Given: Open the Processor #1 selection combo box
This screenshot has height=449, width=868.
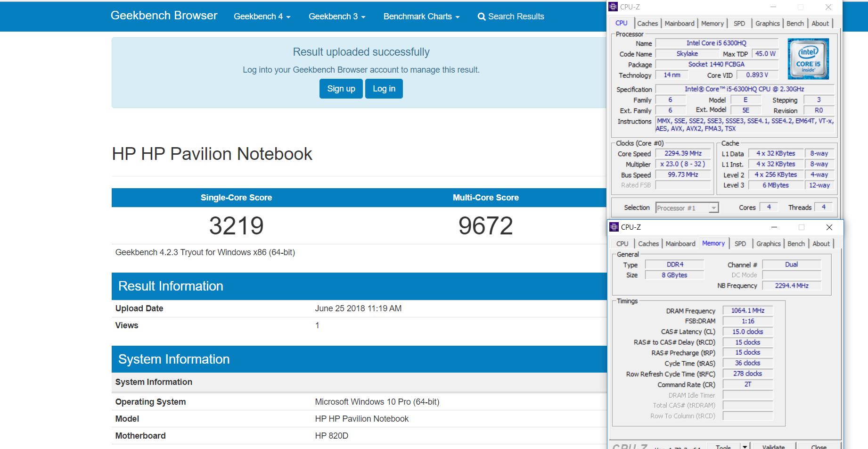Looking at the screenshot, I should (x=687, y=208).
